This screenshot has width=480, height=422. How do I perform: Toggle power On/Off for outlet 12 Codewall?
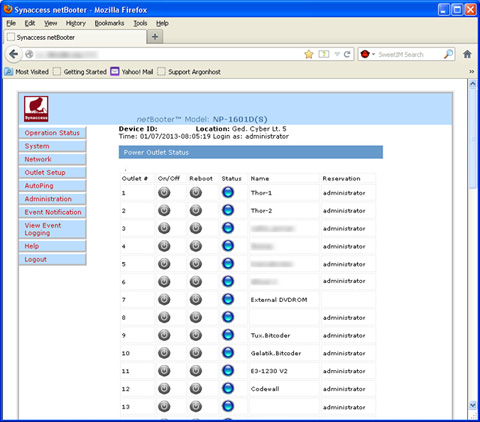164,388
